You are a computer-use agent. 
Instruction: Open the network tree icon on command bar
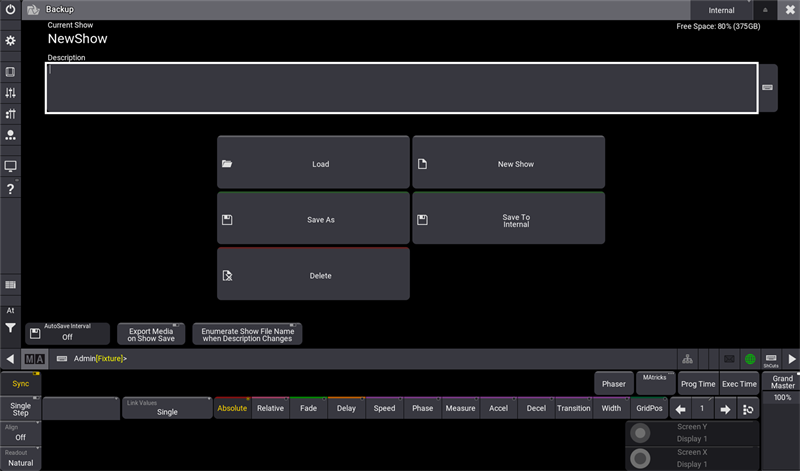[x=687, y=359]
